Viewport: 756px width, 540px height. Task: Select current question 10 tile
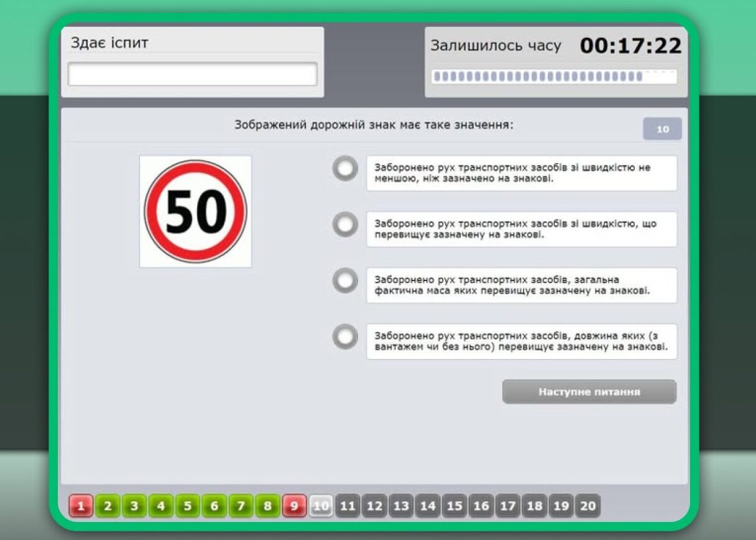pyautogui.click(x=321, y=506)
